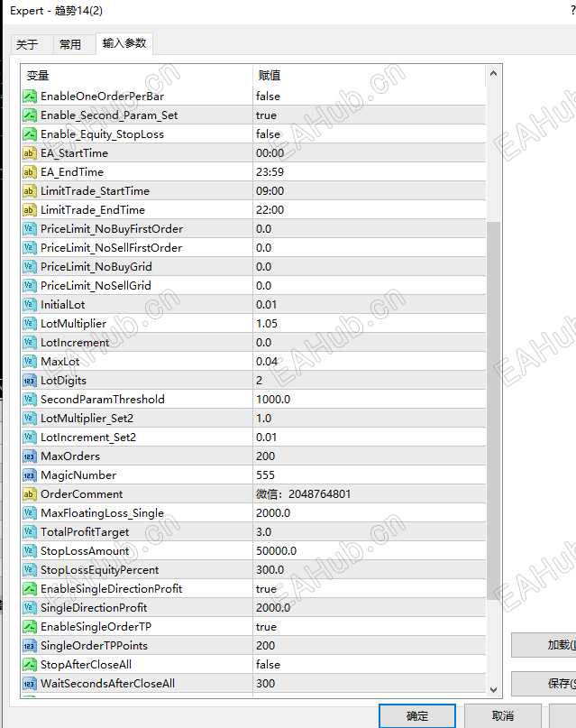The image size is (576, 728).
Task: Click the 确定 button
Action: (417, 716)
